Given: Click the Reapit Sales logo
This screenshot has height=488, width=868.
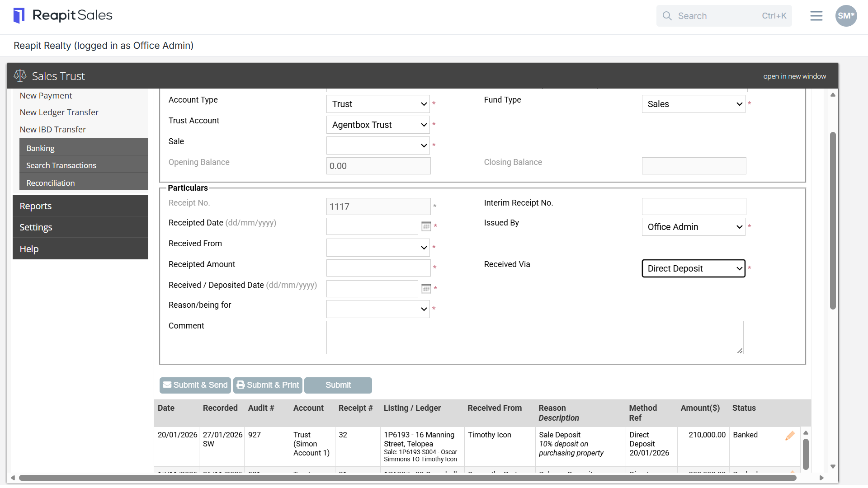Looking at the screenshot, I should [63, 15].
